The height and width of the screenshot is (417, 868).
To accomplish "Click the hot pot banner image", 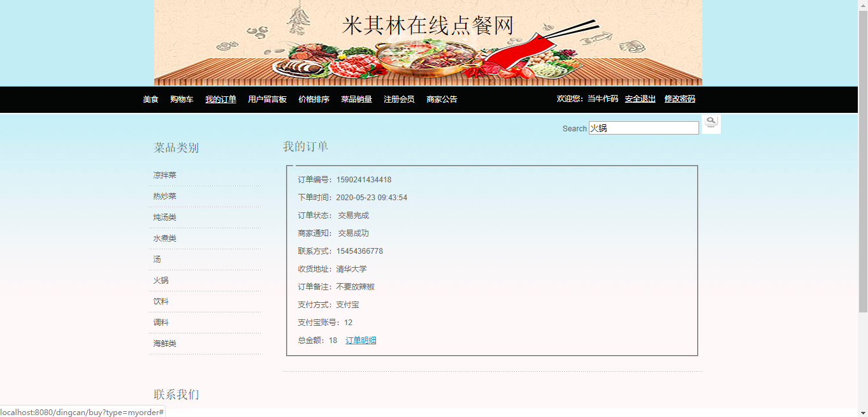I will click(x=428, y=43).
